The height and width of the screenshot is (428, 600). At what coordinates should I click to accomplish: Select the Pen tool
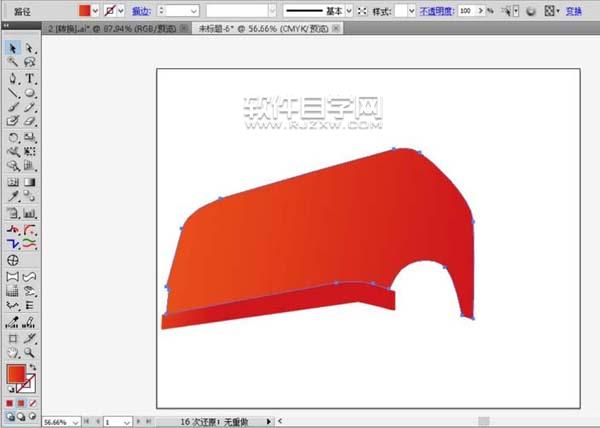(13, 78)
